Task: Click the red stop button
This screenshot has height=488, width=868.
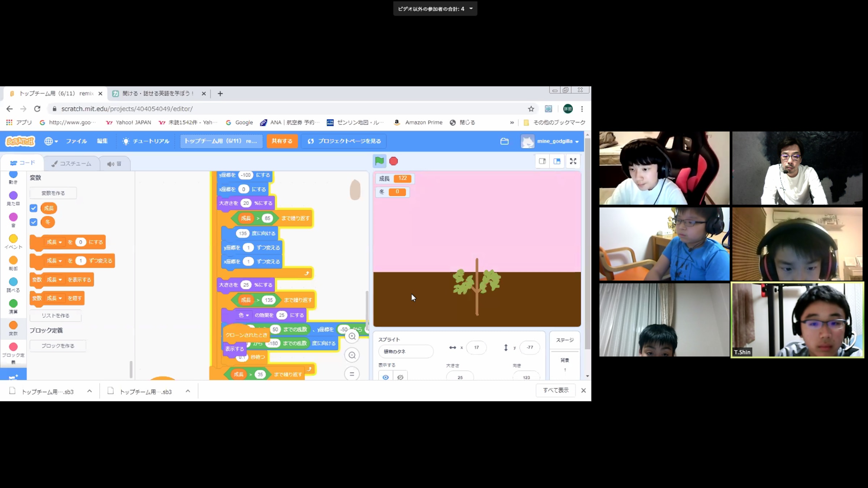Action: pos(393,161)
